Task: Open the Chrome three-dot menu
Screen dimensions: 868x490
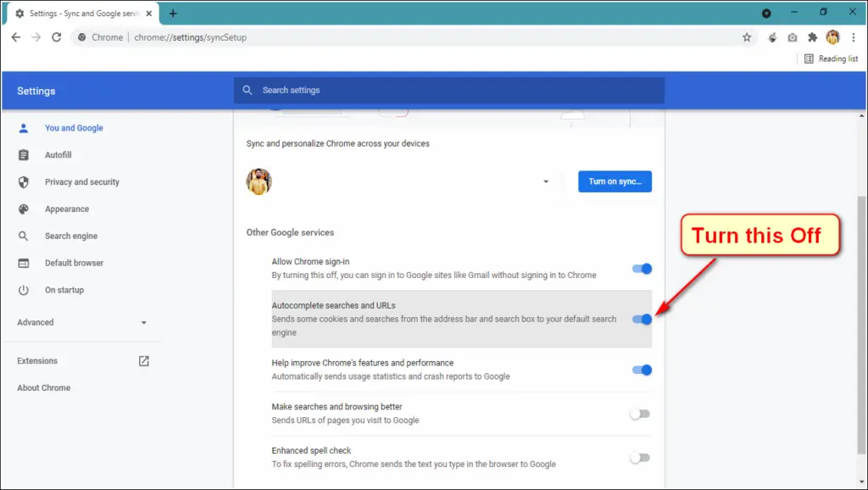Action: [853, 37]
